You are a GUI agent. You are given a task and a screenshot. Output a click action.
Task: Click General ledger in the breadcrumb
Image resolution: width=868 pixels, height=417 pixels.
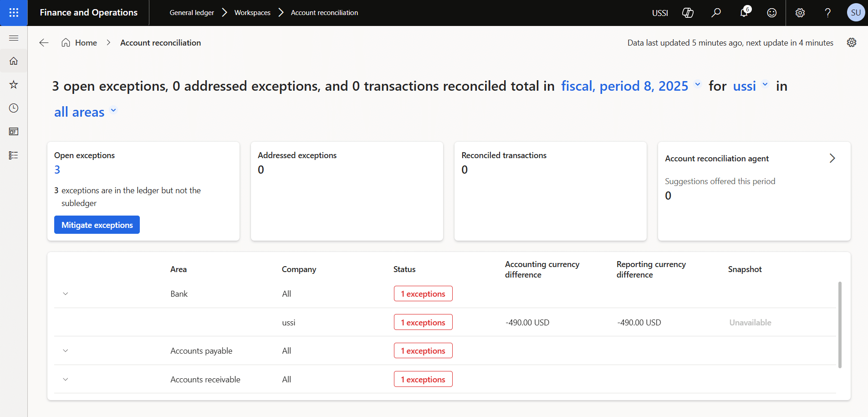[x=192, y=13]
